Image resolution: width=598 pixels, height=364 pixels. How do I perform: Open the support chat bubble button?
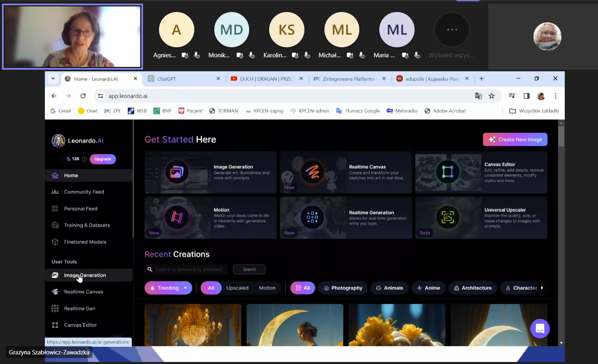coord(540,329)
